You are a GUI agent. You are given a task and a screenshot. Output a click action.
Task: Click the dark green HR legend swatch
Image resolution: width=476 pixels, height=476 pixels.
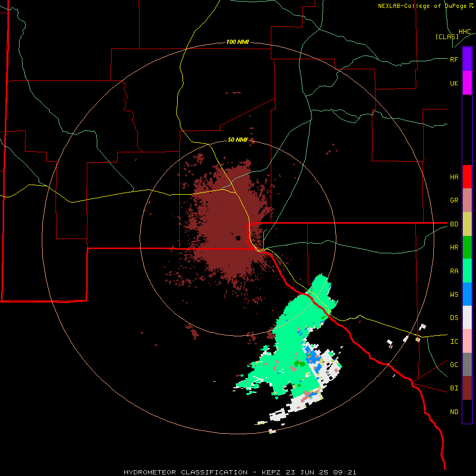pos(467,248)
